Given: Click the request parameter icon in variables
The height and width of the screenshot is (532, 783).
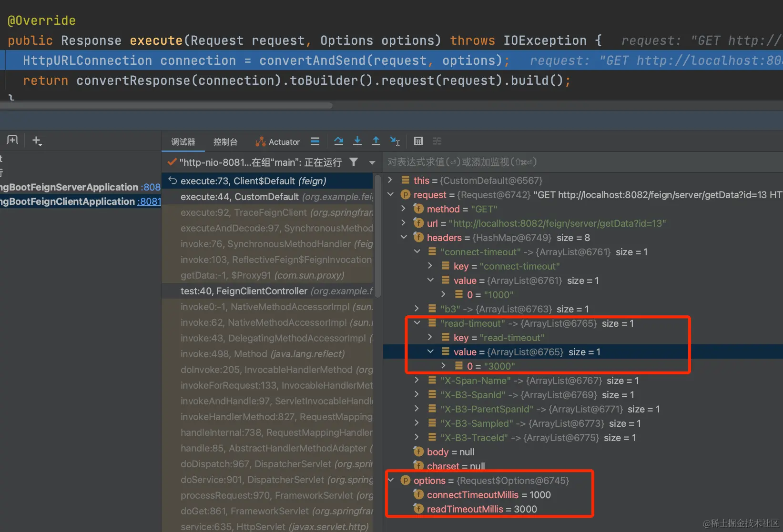Looking at the screenshot, I should point(406,194).
